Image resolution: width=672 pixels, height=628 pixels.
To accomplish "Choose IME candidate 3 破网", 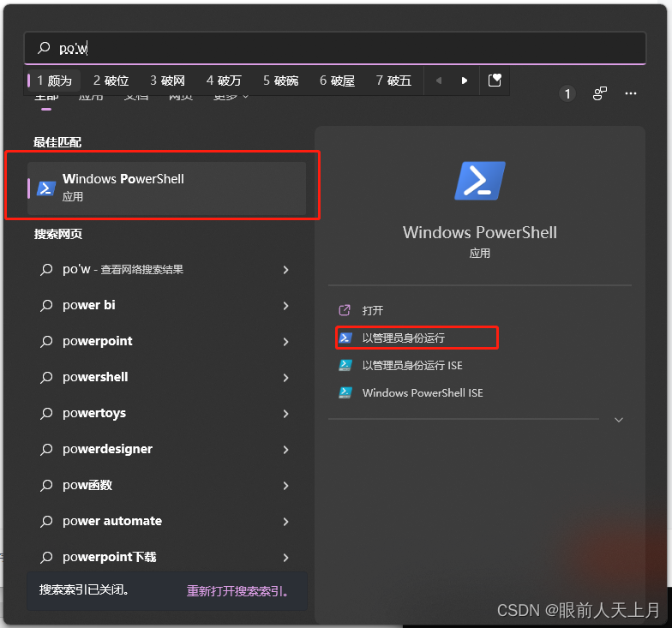I will [x=168, y=81].
